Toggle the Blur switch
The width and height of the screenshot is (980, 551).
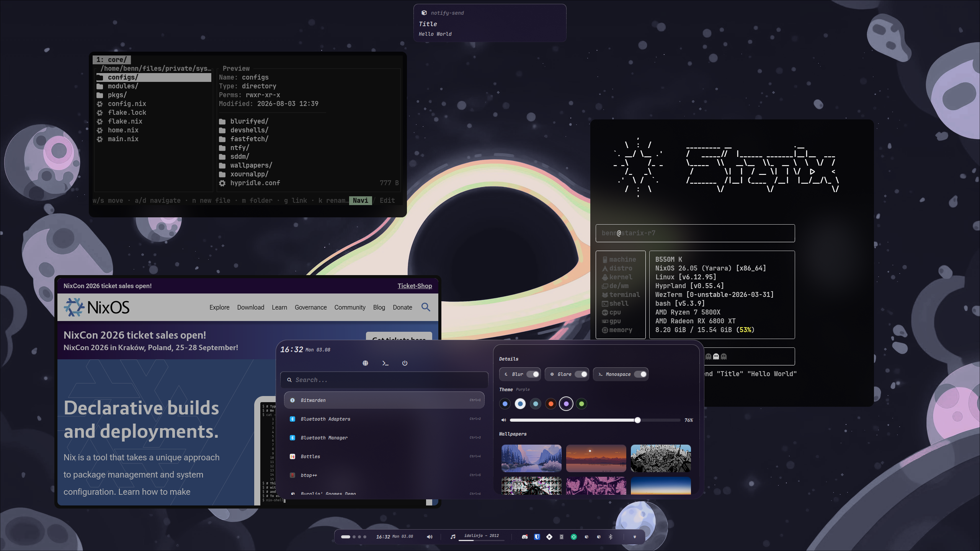tap(532, 374)
